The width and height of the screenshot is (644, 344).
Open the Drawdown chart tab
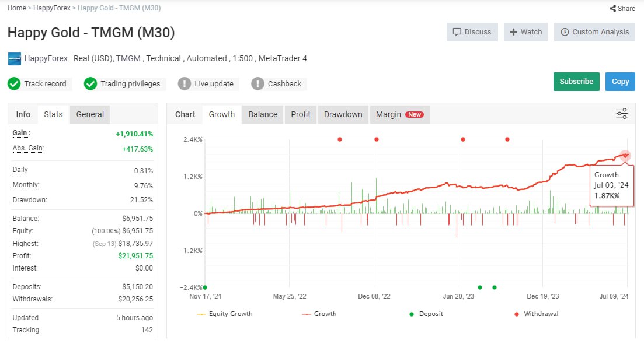pos(343,114)
